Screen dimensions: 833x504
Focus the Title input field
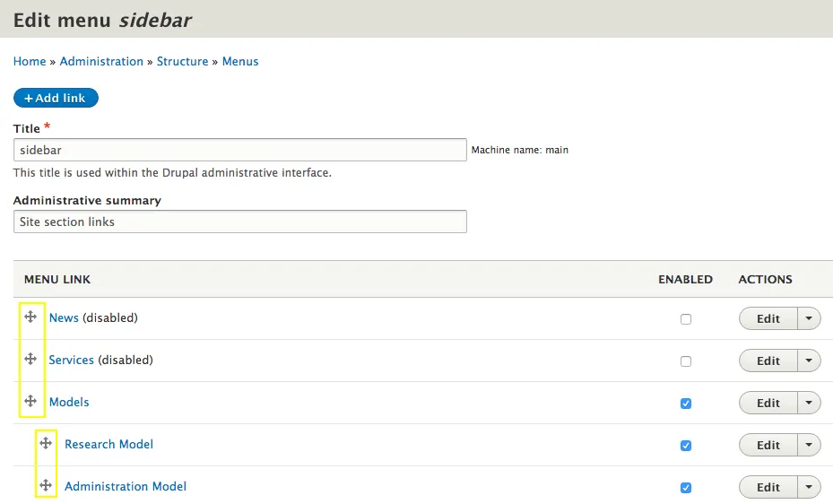coord(240,150)
